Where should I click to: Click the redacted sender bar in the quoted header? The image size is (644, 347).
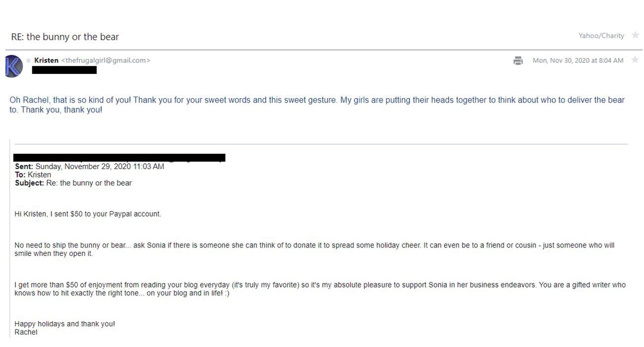119,158
